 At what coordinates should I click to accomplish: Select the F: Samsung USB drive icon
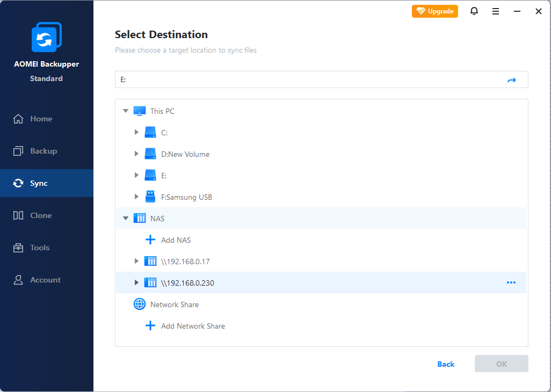click(x=150, y=197)
